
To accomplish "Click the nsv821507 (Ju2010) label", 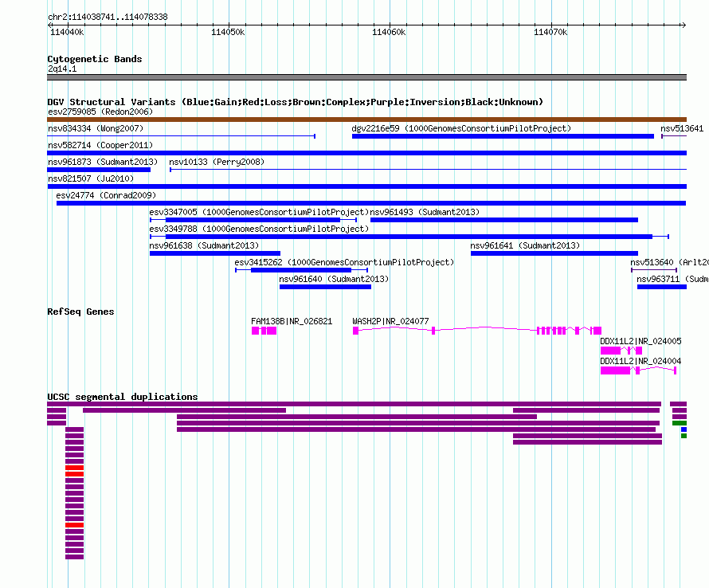I will coord(91,178).
